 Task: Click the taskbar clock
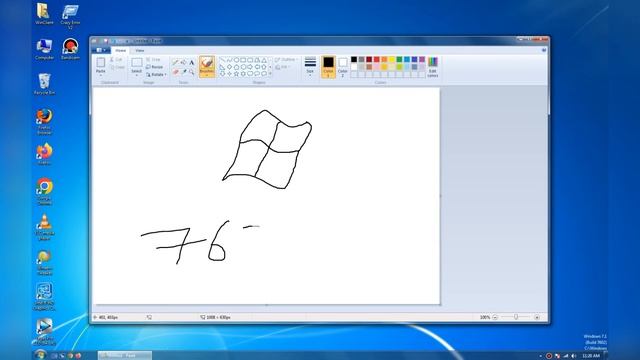(x=591, y=356)
